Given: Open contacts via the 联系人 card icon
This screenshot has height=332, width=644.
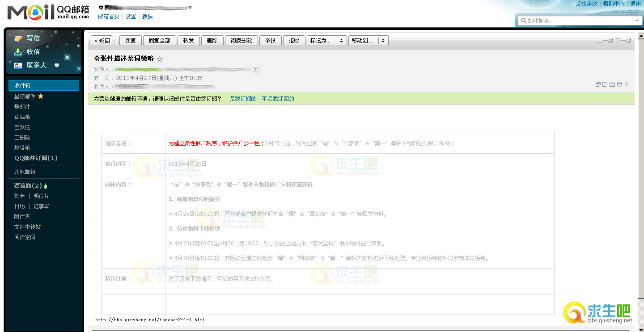Looking at the screenshot, I should pyautogui.click(x=18, y=65).
